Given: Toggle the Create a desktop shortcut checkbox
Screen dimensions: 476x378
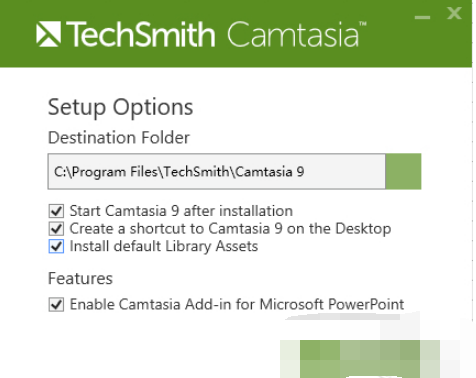Looking at the screenshot, I should coord(56,229).
